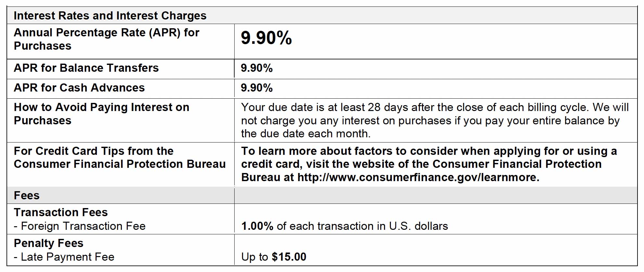Select the Transaction Fees heading
This screenshot has width=644, height=272.
(x=61, y=212)
